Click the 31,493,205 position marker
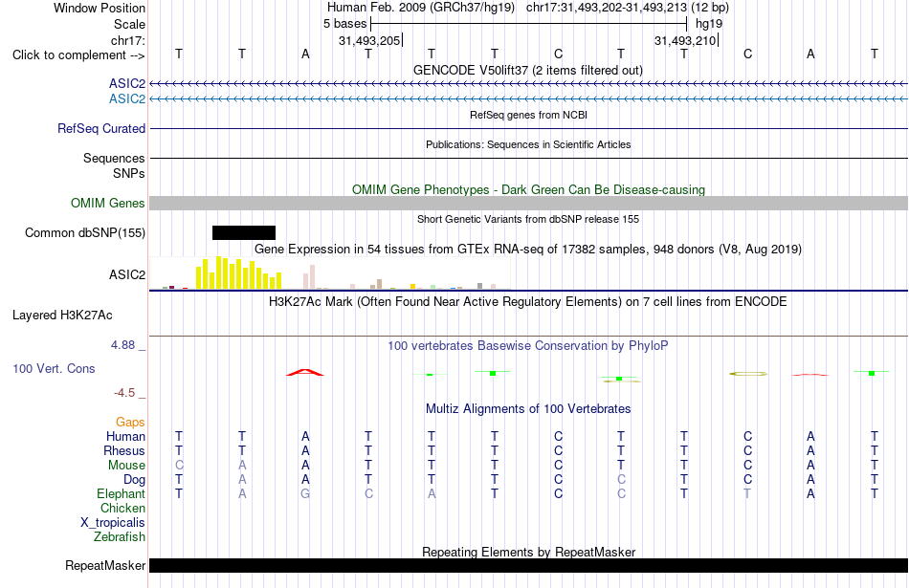 370,40
